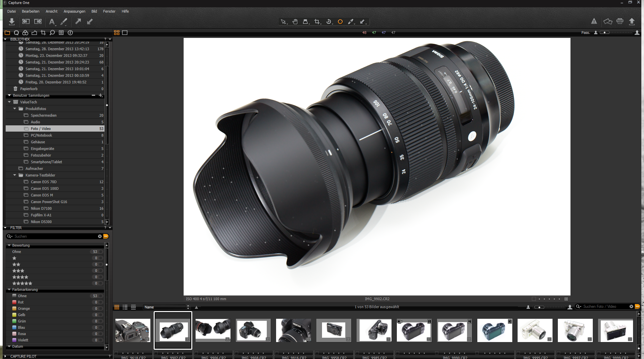Image resolution: width=644 pixels, height=359 pixels.
Task: Open the metadata info tool tab
Action: pos(70,33)
